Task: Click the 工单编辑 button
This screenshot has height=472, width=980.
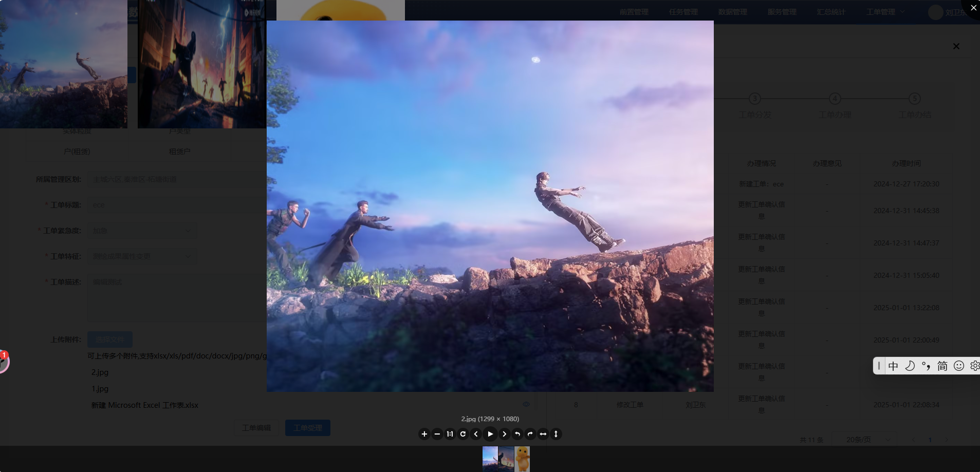Action: click(x=256, y=428)
